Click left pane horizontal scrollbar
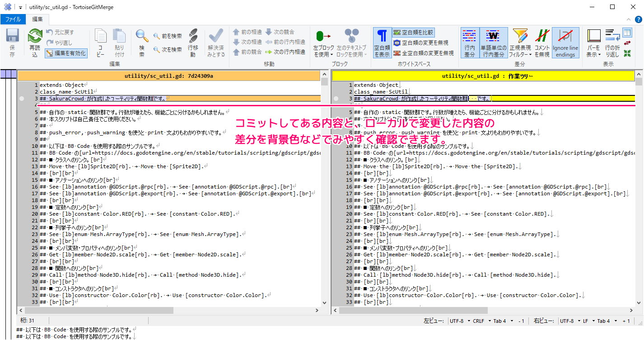This screenshot has width=644, height=340. (169, 311)
